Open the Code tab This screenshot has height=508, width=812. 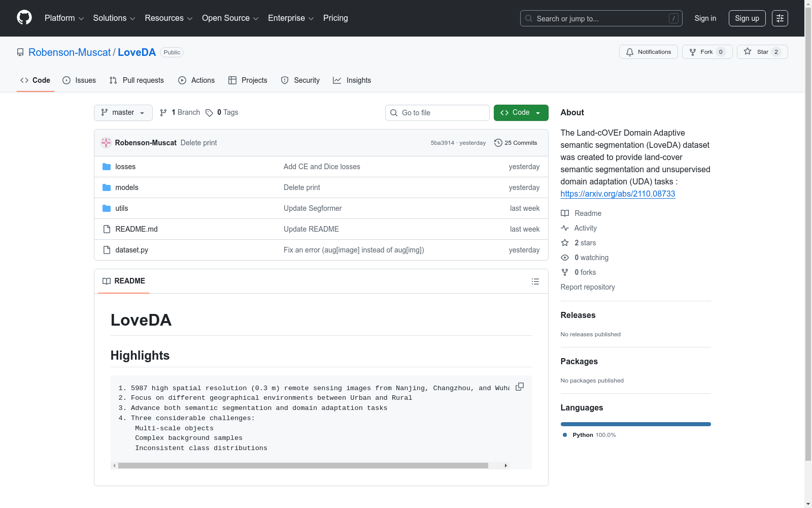[x=36, y=80]
